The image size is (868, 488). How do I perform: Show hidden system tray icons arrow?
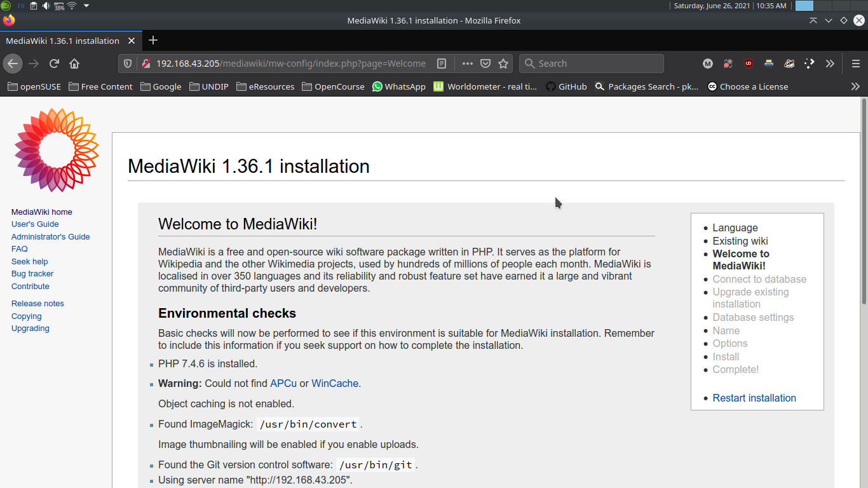[86, 6]
